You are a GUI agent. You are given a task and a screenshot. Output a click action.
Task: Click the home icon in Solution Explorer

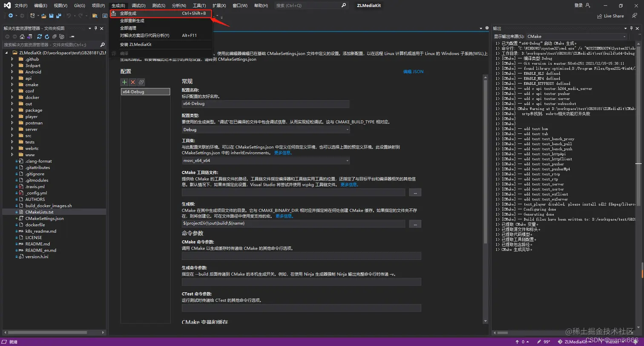pyautogui.click(x=22, y=37)
